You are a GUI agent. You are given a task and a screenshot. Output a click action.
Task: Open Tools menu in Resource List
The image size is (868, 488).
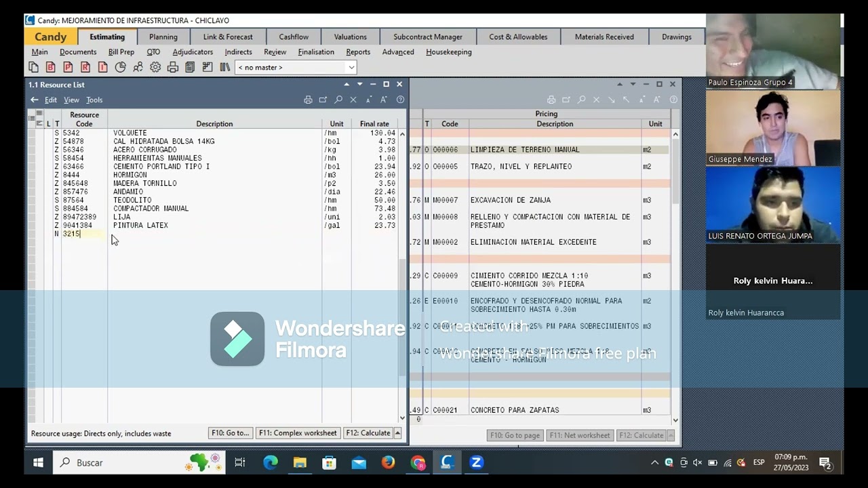94,100
